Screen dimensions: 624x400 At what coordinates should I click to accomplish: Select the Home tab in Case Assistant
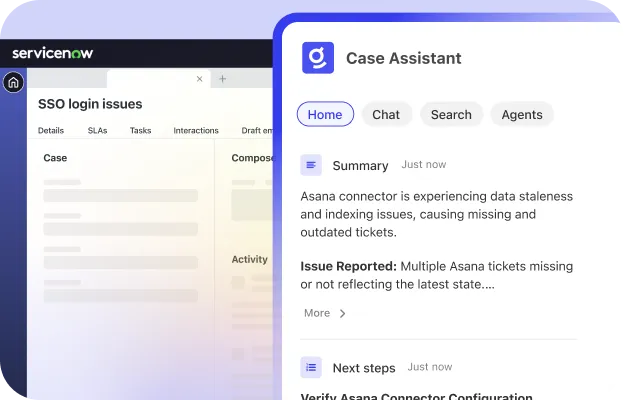325,114
